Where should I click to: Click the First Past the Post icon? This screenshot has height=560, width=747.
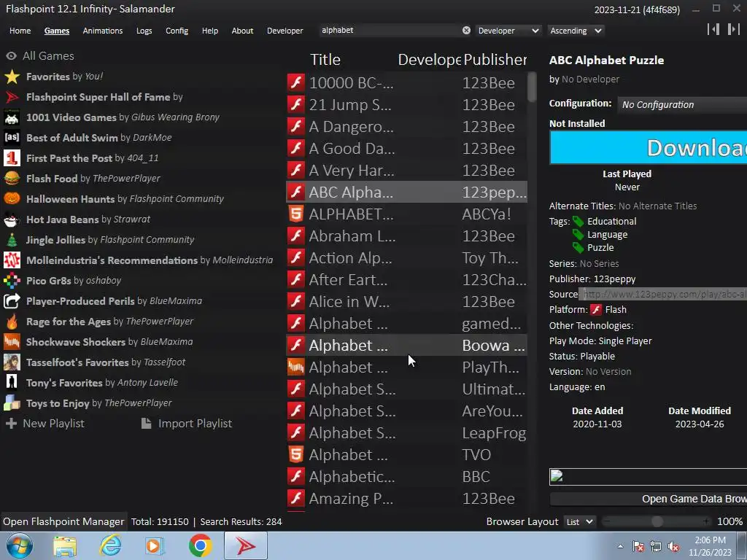click(x=12, y=158)
